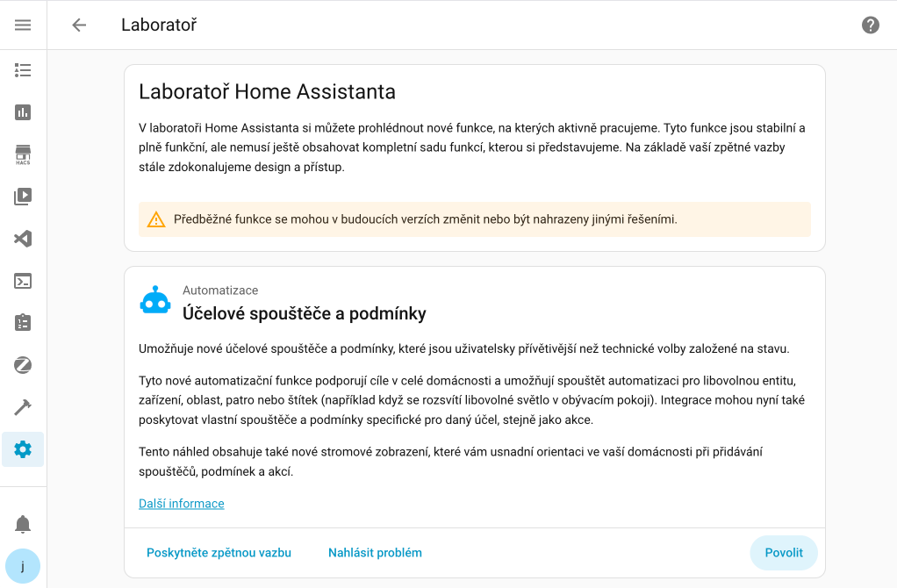Click the blue Automatizace robot icon

tap(155, 300)
